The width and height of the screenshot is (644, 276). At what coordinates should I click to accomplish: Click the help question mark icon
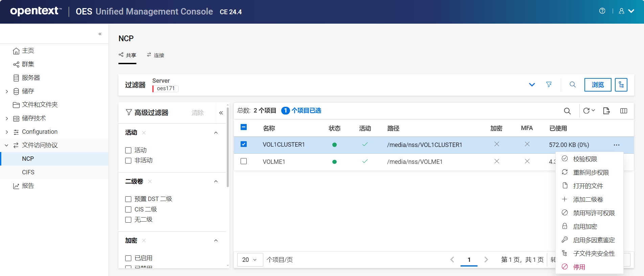[602, 11]
